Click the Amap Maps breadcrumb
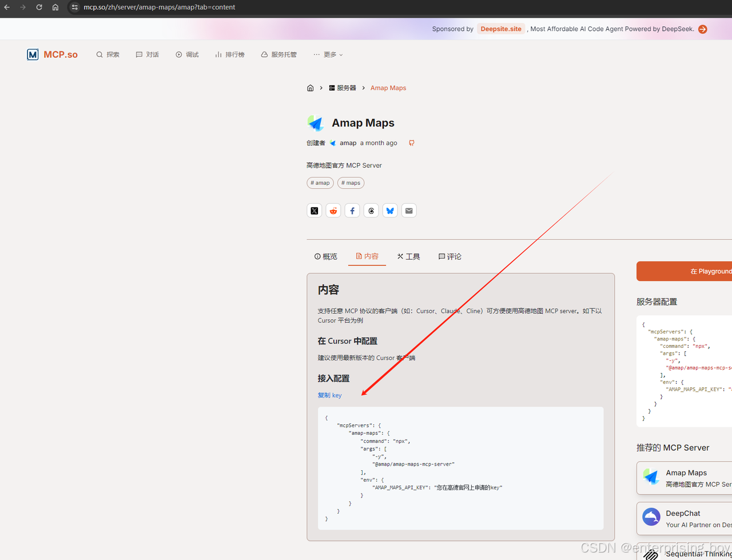Viewport: 732px width, 560px height. [x=388, y=88]
